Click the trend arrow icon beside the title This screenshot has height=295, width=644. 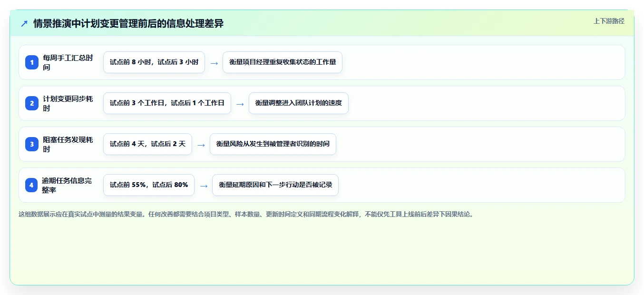pyautogui.click(x=24, y=23)
